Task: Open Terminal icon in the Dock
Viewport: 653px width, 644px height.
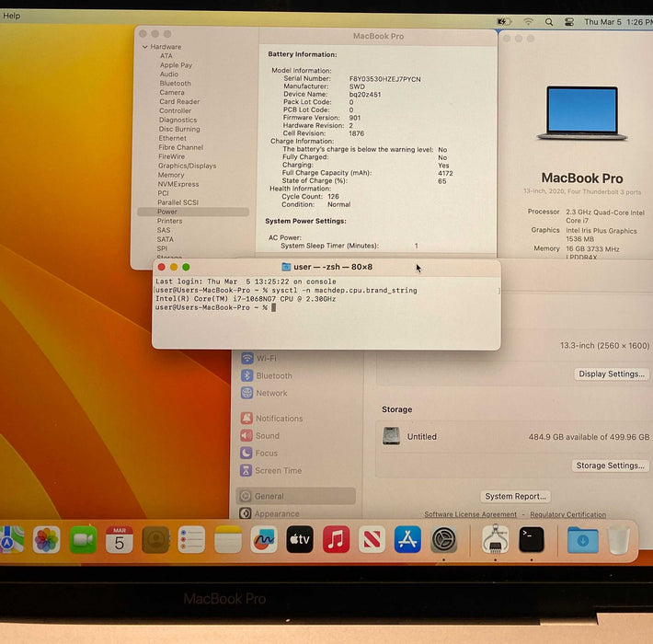Action: pyautogui.click(x=532, y=539)
